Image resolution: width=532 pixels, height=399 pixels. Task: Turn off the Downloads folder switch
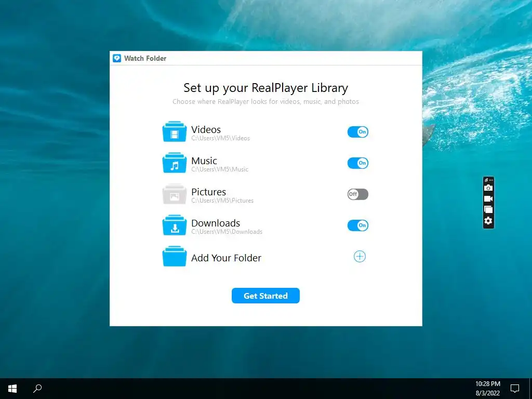[x=357, y=225]
